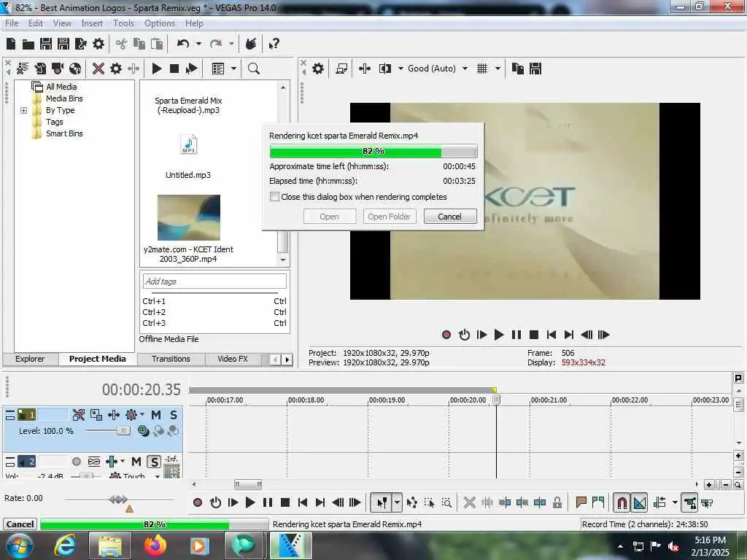
Task: Toggle Solo on audio track 2
Action: coord(154,462)
